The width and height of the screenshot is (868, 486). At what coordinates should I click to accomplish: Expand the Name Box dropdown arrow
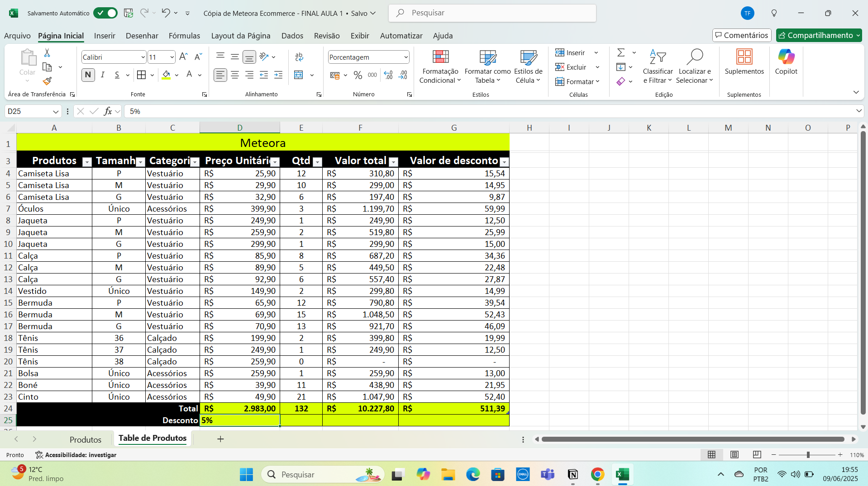pyautogui.click(x=56, y=112)
